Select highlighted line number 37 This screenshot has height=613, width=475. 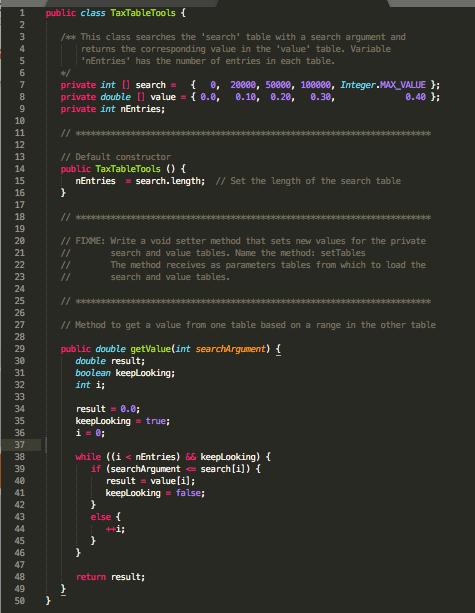tap(20, 445)
